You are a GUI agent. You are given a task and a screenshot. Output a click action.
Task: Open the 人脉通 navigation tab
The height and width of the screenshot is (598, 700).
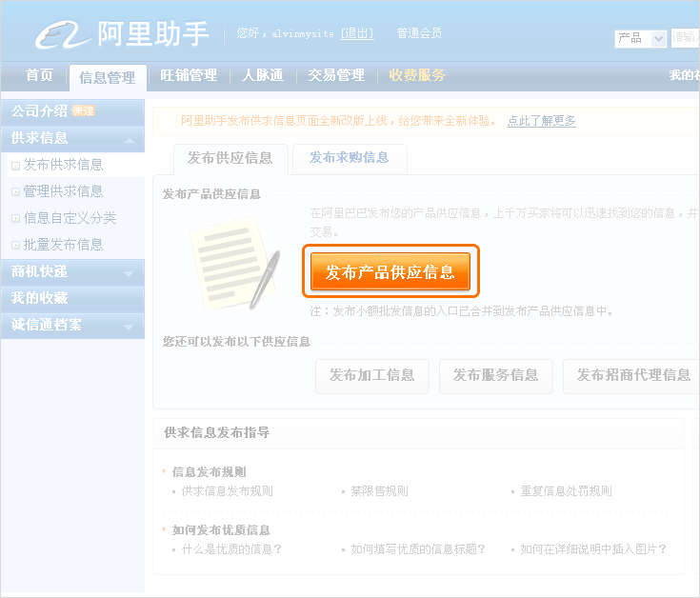point(263,75)
